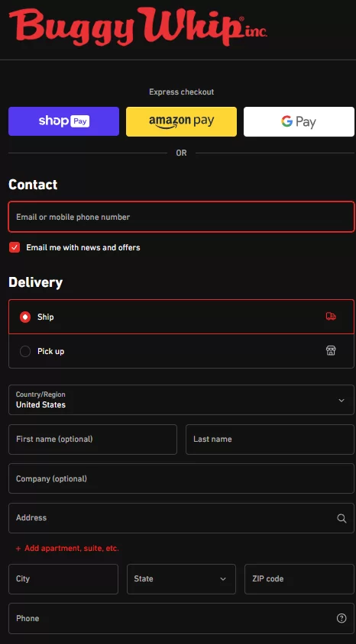Select the Ship radio button
Image resolution: width=356 pixels, height=644 pixels.
click(25, 317)
